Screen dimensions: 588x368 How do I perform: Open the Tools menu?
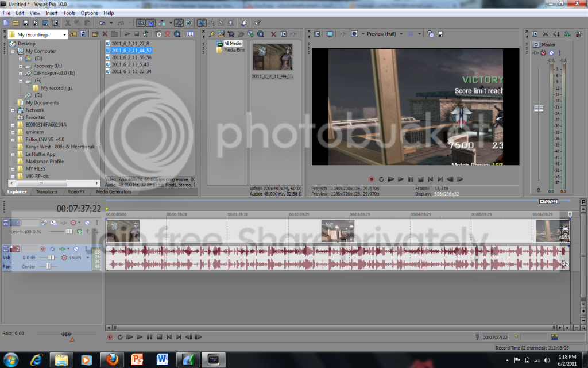pyautogui.click(x=69, y=13)
